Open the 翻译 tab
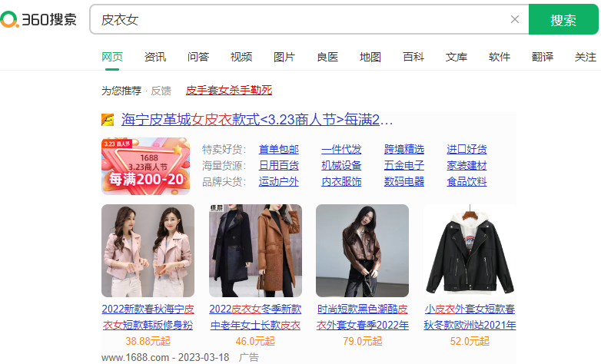Screen dimensions: 601x364 tap(543, 57)
